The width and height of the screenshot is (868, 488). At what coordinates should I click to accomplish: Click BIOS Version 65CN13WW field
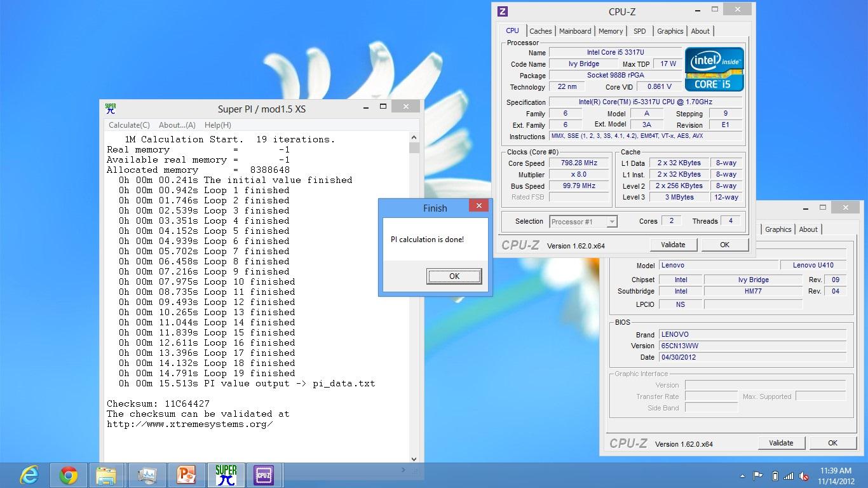(x=752, y=346)
